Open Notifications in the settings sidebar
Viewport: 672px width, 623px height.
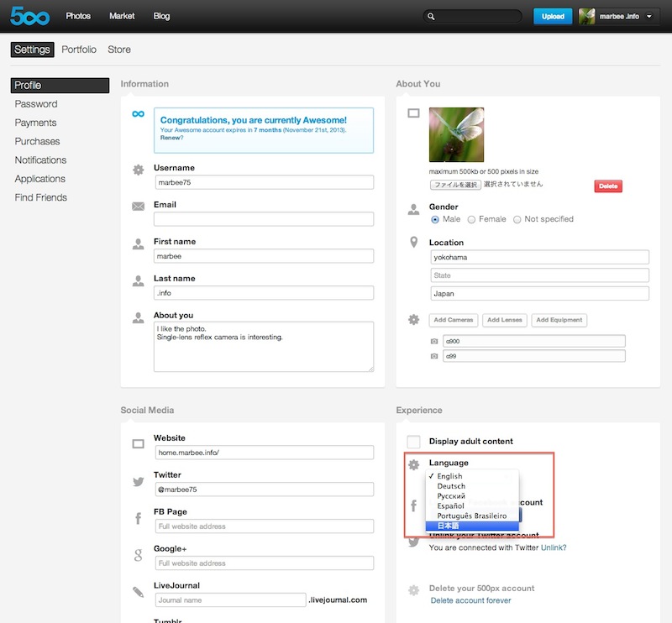[x=40, y=160]
